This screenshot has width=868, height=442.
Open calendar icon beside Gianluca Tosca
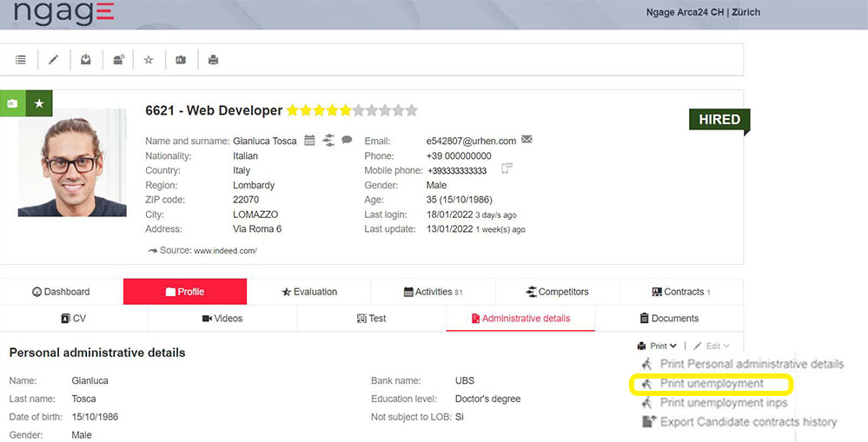pos(309,141)
